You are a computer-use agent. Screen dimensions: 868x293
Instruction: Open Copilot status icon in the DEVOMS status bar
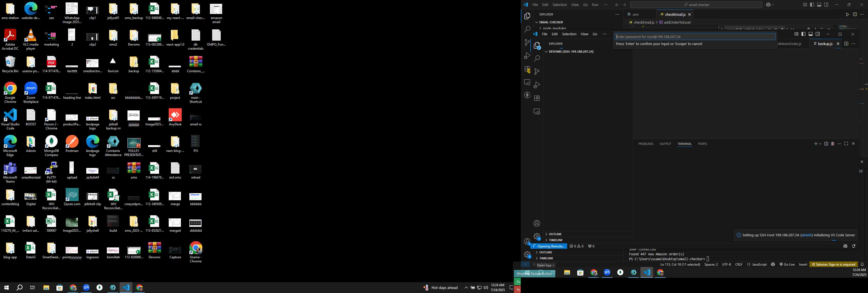coord(845,246)
